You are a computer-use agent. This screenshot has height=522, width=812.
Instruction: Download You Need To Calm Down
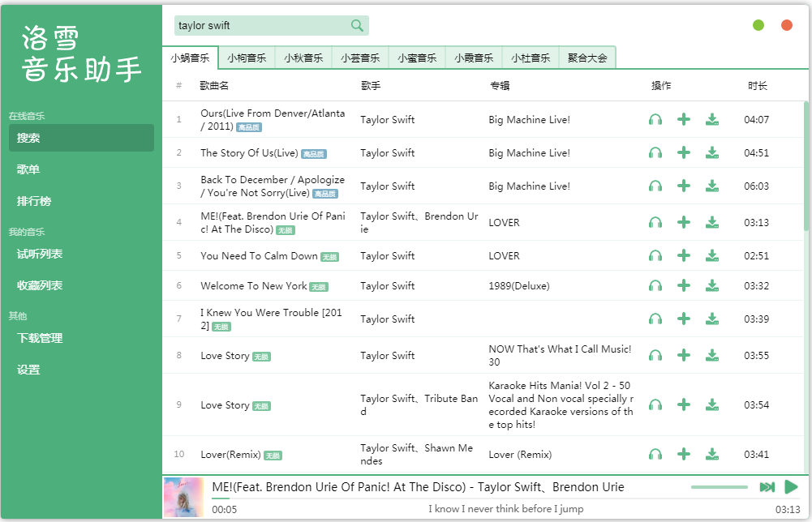[712, 255]
